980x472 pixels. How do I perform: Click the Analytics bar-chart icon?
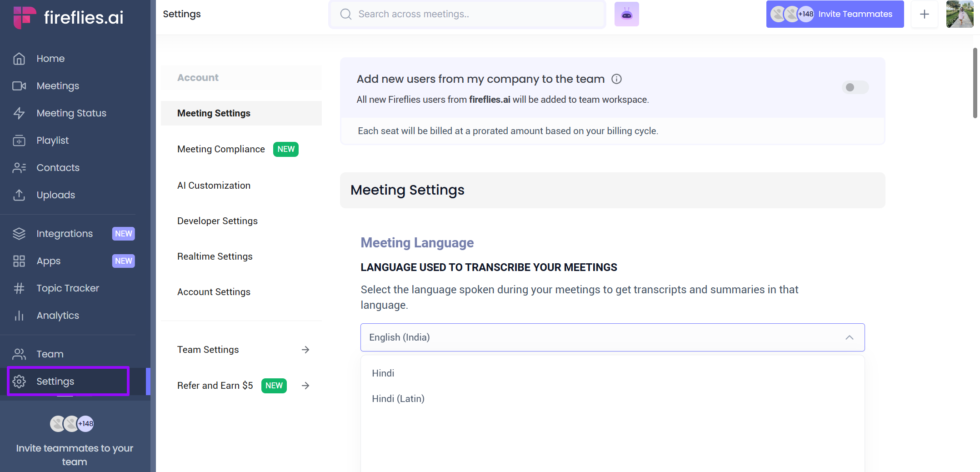[x=19, y=315]
